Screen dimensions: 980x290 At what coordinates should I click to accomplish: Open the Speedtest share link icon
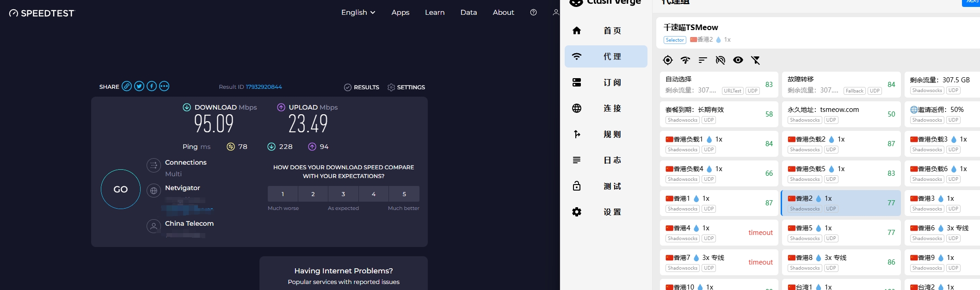127,86
